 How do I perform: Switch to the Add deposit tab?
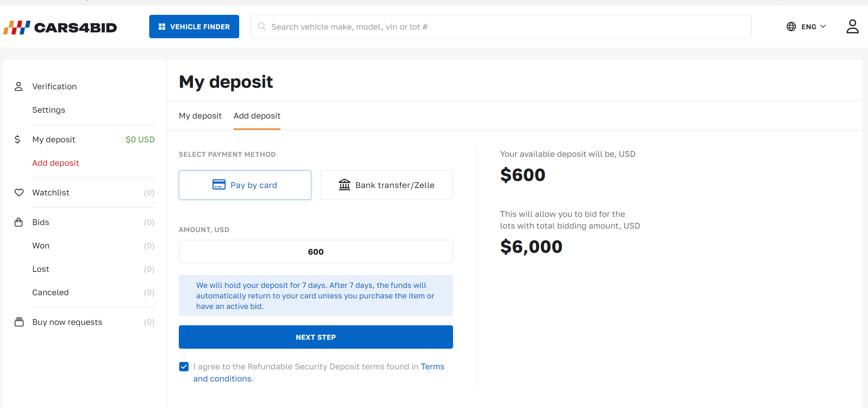click(x=257, y=116)
